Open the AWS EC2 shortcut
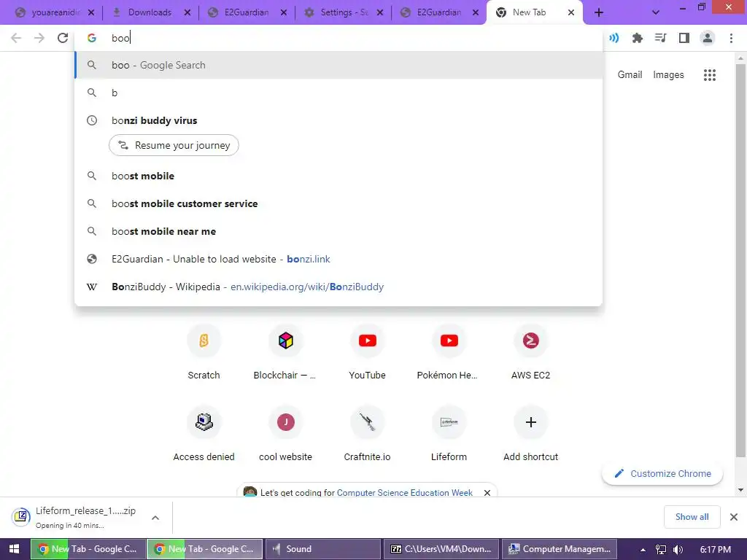This screenshot has width=747, height=560. click(531, 352)
